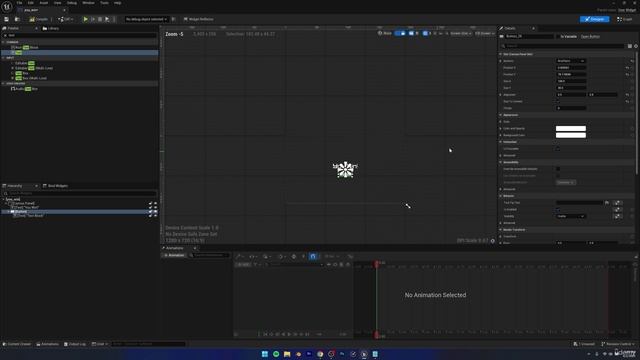Toggle lock icon on Button hierarchy row
This screenshot has width=640, height=360.
(x=150, y=212)
